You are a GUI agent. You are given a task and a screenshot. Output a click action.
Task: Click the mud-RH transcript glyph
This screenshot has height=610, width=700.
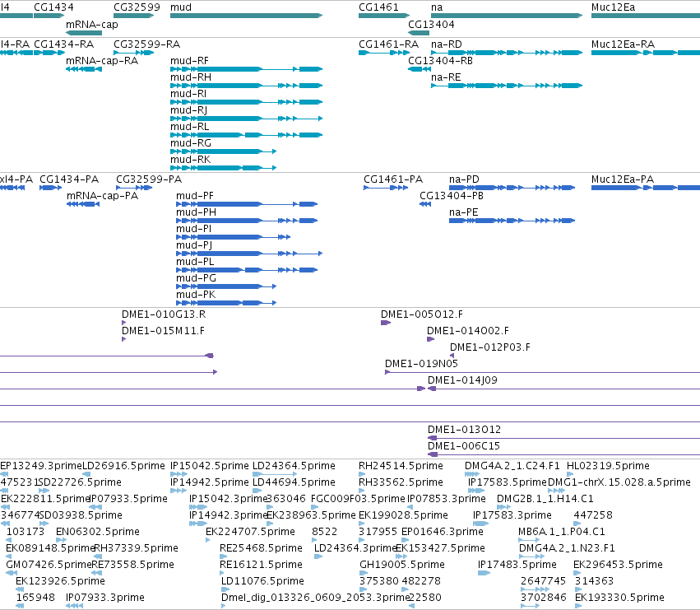(x=246, y=86)
